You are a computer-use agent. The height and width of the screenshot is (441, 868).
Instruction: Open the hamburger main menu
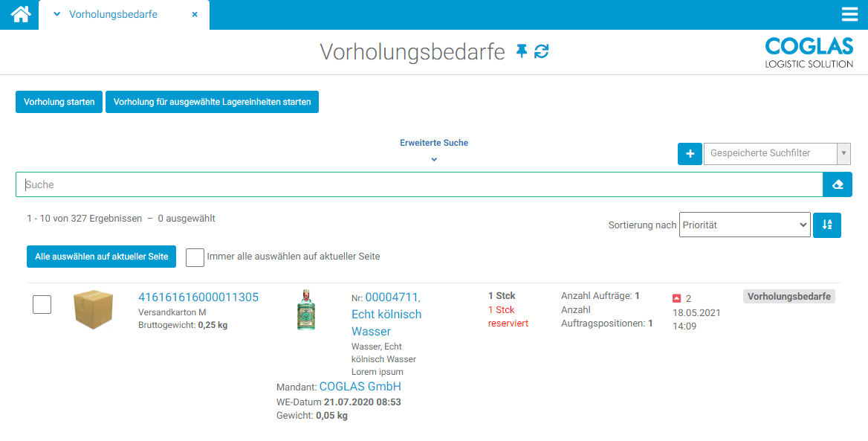tap(849, 14)
